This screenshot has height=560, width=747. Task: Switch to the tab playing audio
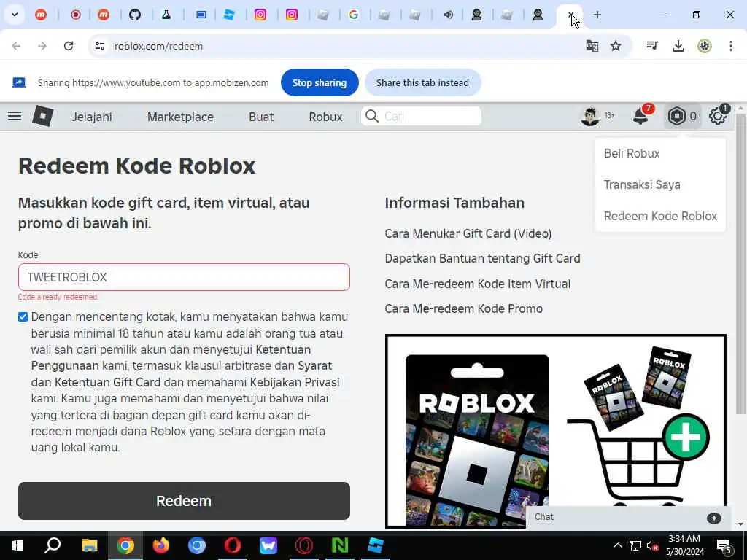pos(449,15)
